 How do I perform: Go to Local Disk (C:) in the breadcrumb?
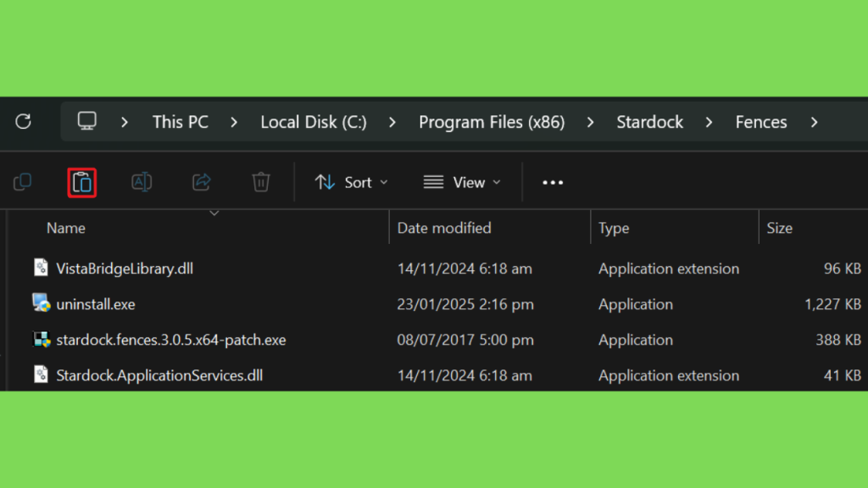click(314, 122)
